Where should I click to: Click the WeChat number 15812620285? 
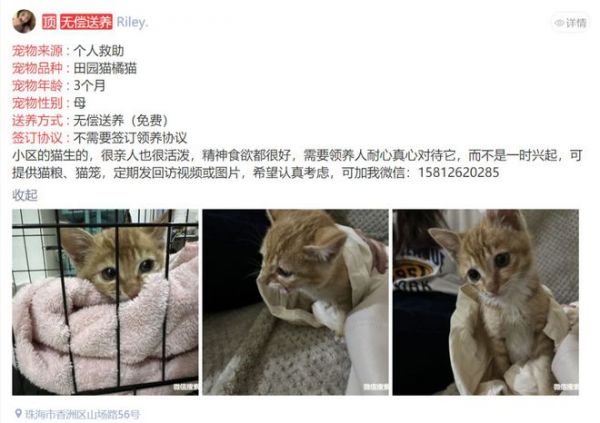(x=458, y=173)
